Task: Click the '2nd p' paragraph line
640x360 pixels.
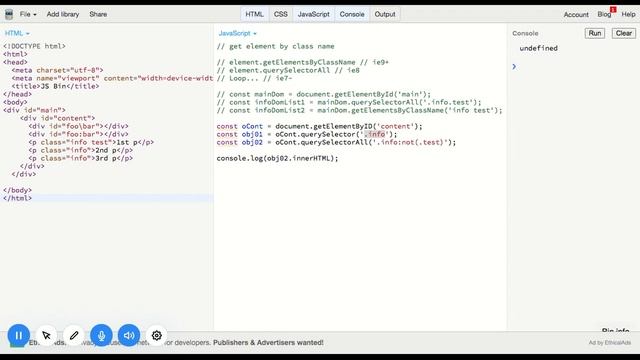Action: (80, 150)
